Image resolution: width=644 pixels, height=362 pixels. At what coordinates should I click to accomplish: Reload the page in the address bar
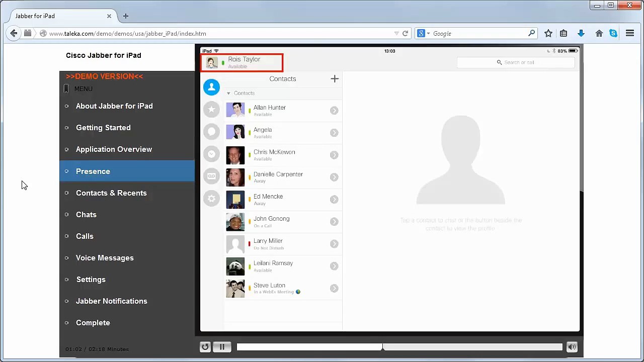tap(405, 34)
